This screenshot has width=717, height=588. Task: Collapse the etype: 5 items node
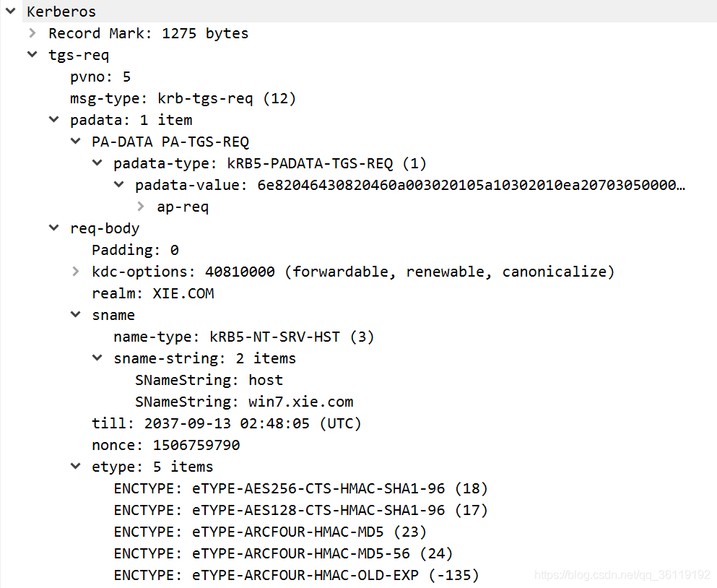75,466
